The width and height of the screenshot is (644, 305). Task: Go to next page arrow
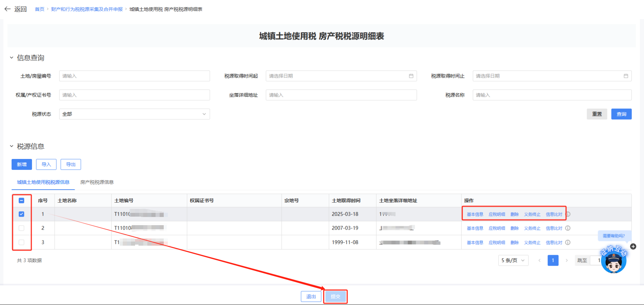[x=567, y=260]
